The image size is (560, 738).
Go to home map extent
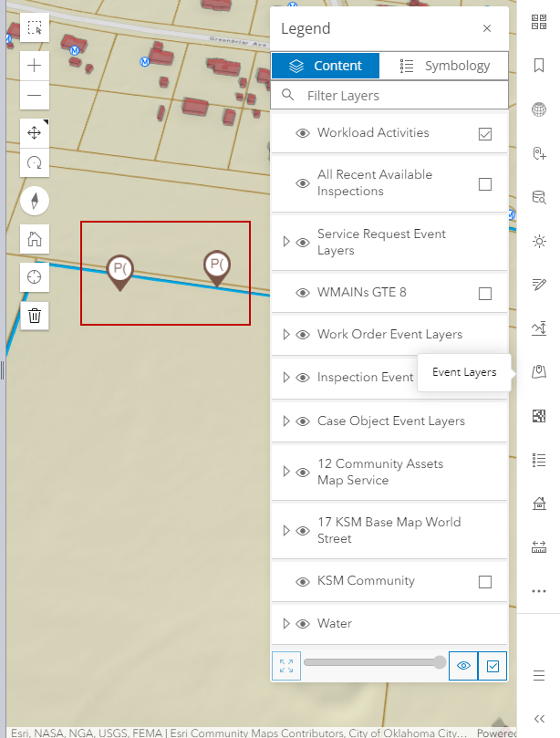click(35, 240)
